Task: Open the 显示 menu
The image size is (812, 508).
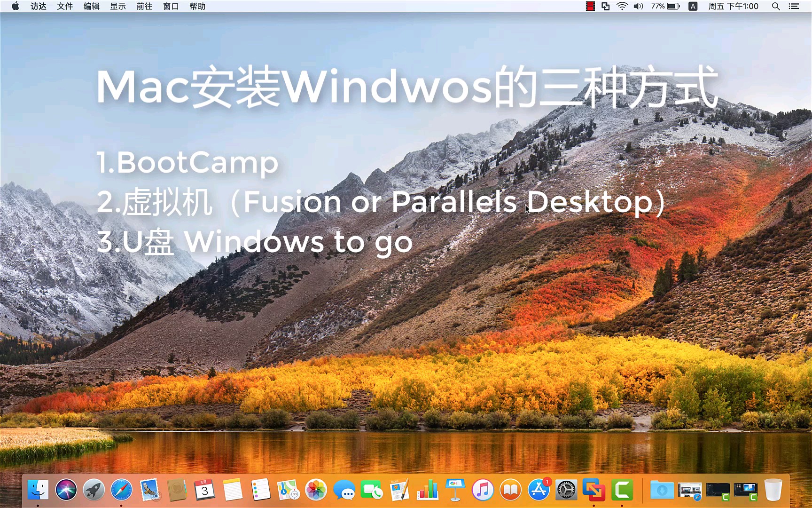Action: pyautogui.click(x=118, y=6)
